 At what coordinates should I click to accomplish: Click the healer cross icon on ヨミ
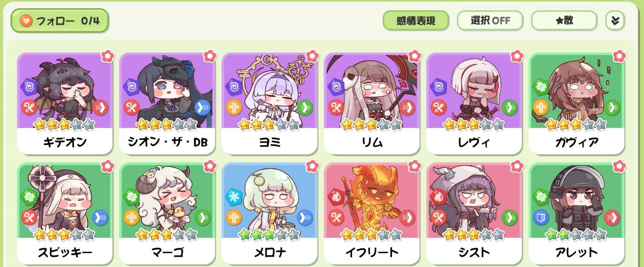pyautogui.click(x=233, y=107)
